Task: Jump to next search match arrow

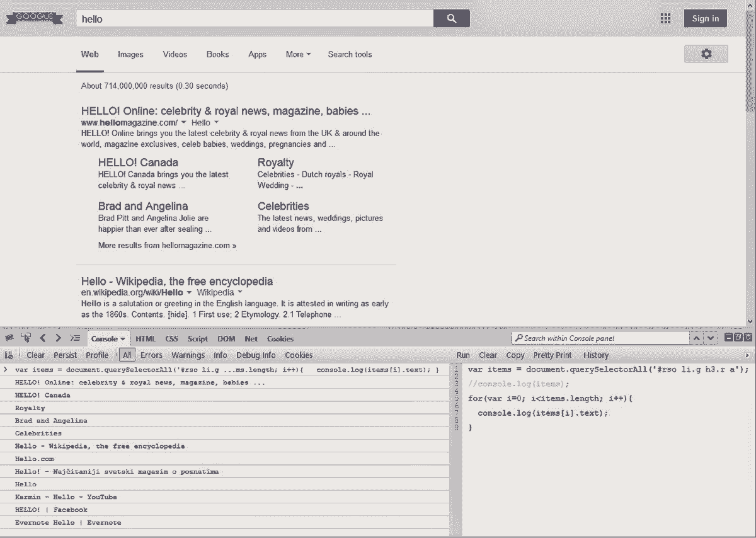Action: click(711, 338)
